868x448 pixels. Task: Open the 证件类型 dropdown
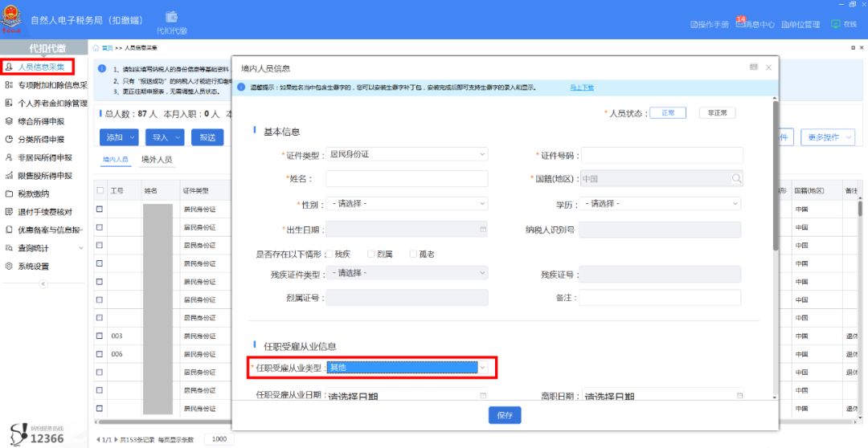(407, 154)
